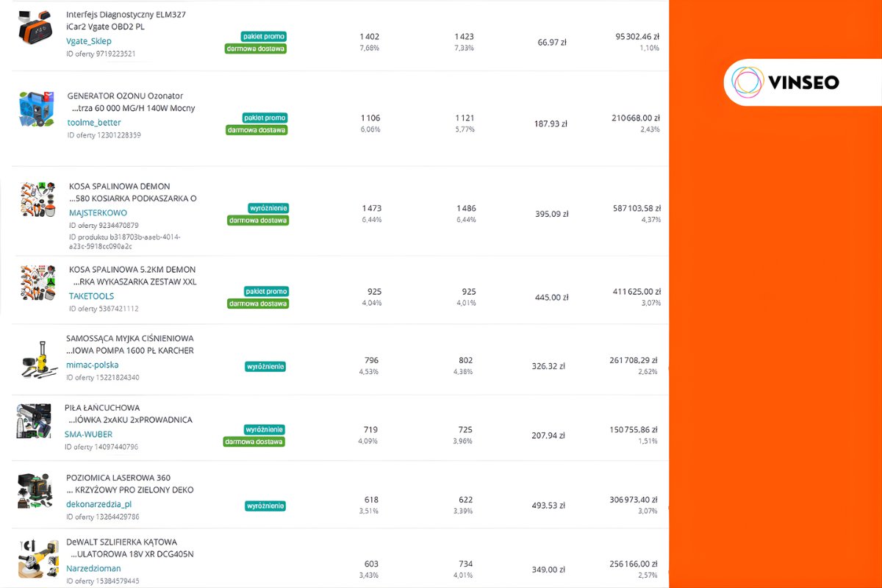
Task: Open the Poziomica Laserowa 360 thumbnail
Action: [35, 491]
